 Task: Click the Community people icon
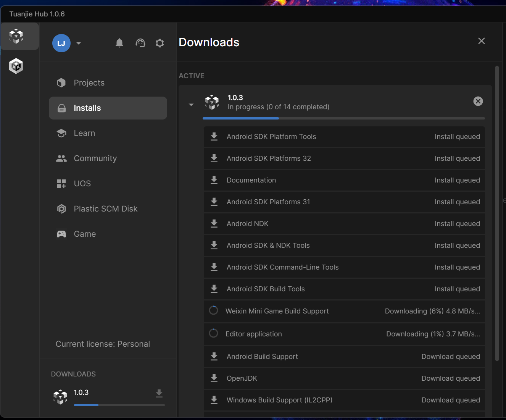pos(61,158)
